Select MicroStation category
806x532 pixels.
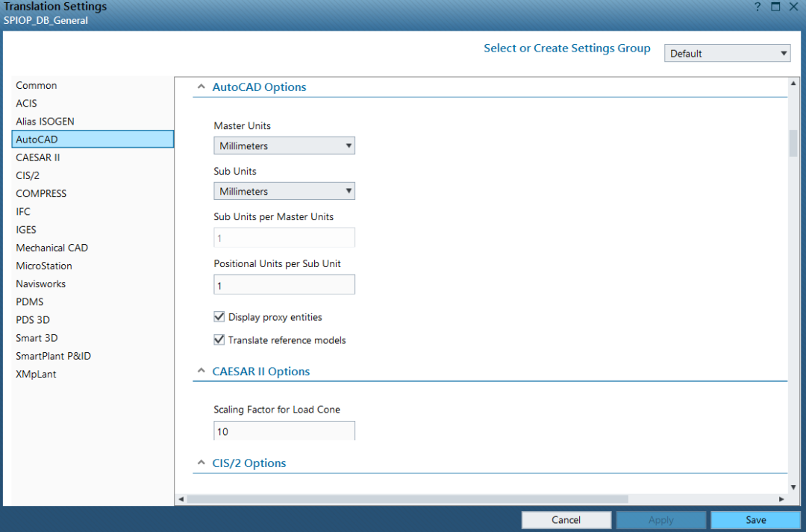point(93,266)
